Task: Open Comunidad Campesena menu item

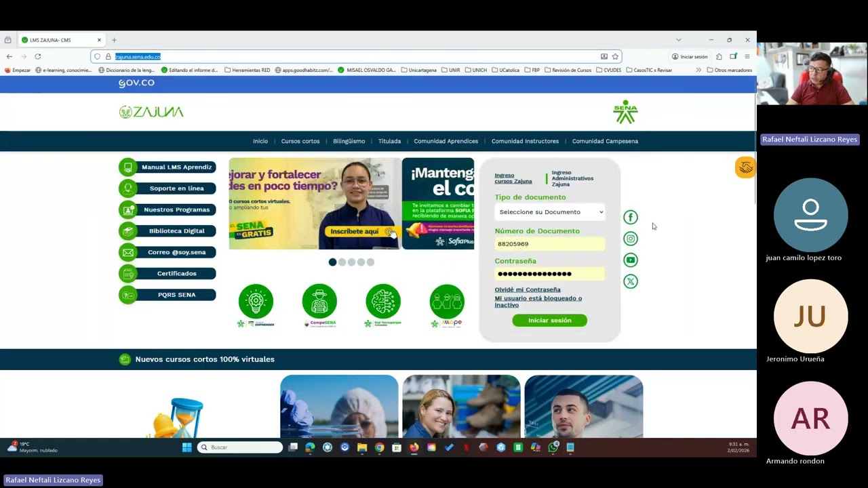Action: (x=605, y=141)
